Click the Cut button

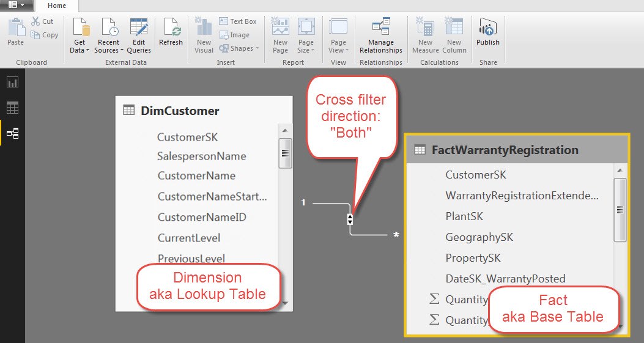[x=43, y=21]
